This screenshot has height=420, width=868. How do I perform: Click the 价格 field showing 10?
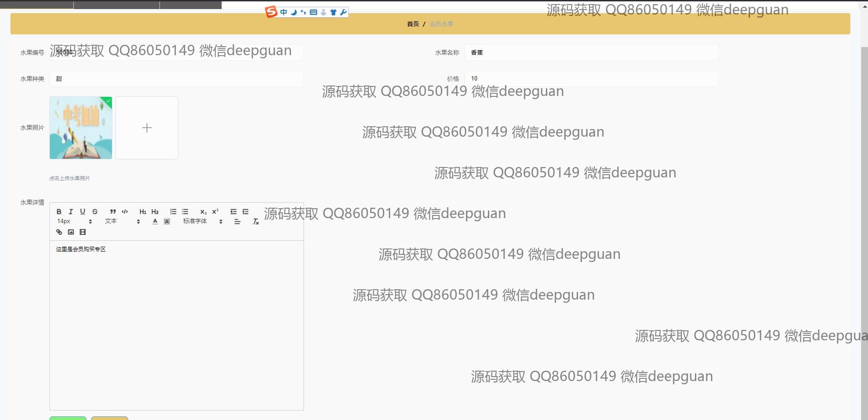click(x=591, y=79)
